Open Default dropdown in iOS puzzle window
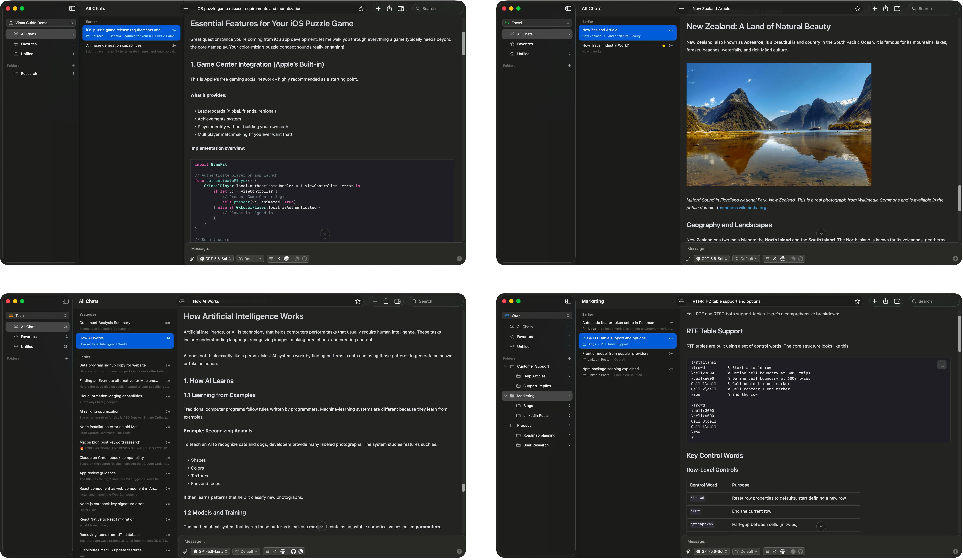 point(250,259)
